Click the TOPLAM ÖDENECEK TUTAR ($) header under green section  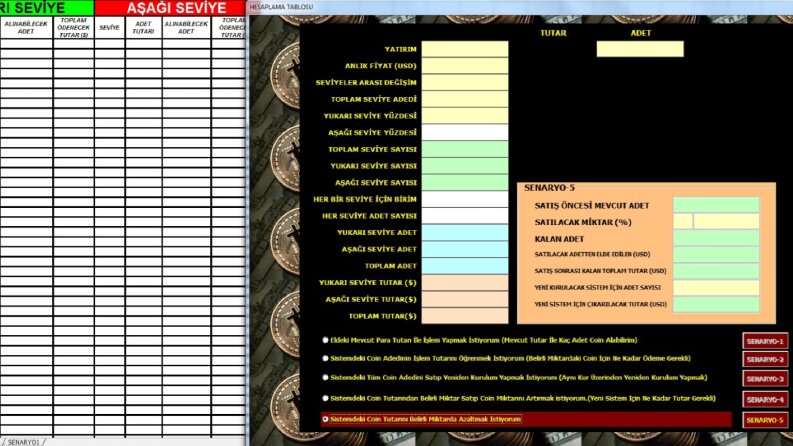point(73,27)
